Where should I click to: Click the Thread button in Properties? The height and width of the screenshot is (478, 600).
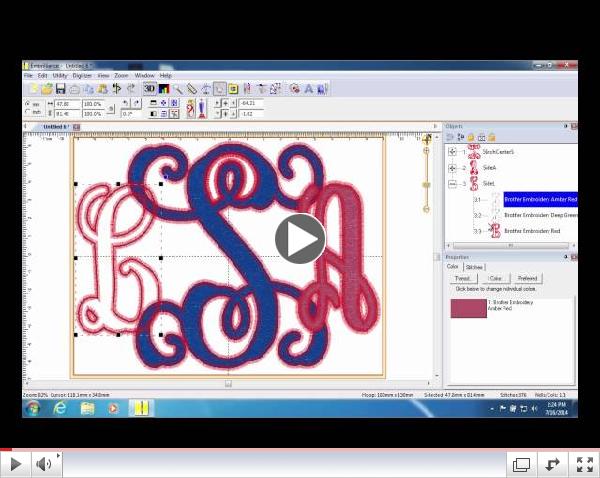coord(463,278)
